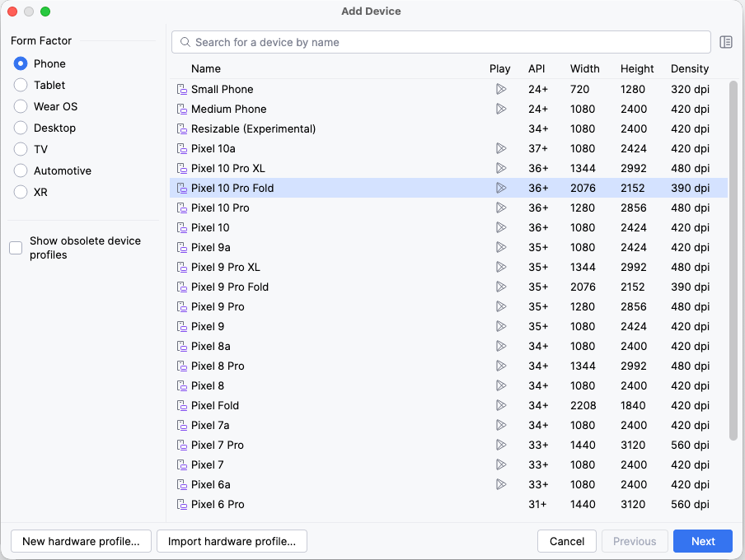745x560 pixels.
Task: Click the Play Store icon for Pixel 9 Pro XL
Action: point(501,268)
